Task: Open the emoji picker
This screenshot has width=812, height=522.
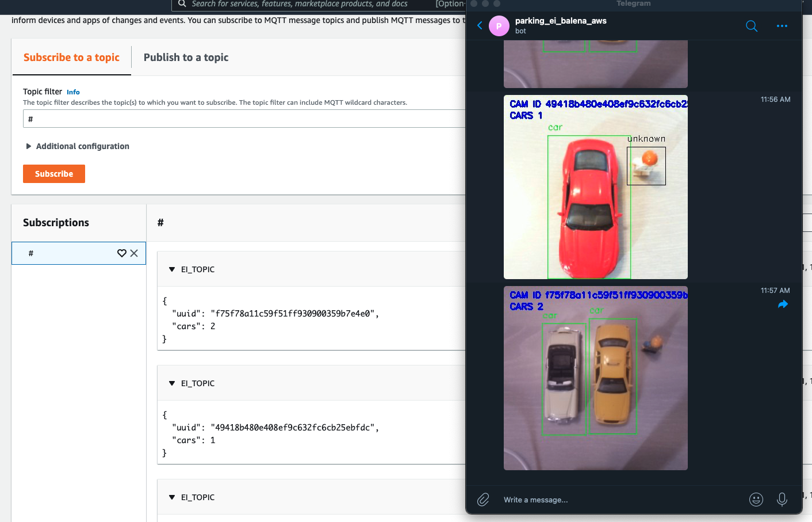Action: [756, 500]
